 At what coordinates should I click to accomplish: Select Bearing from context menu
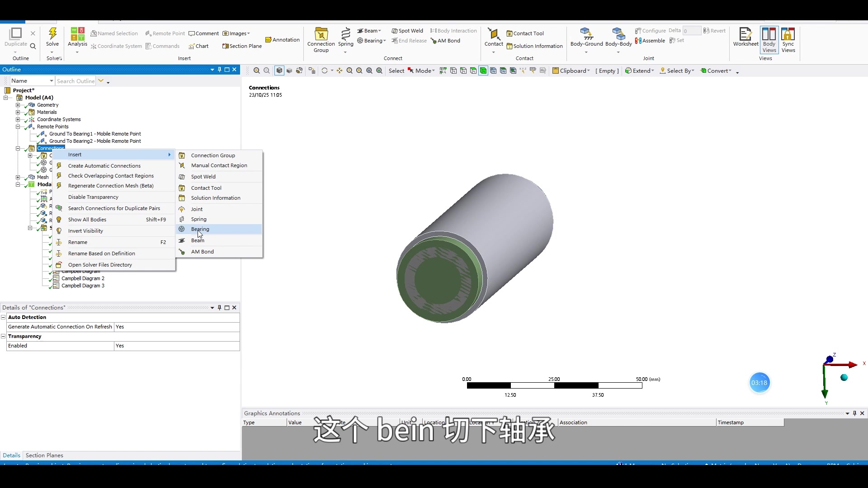(200, 229)
